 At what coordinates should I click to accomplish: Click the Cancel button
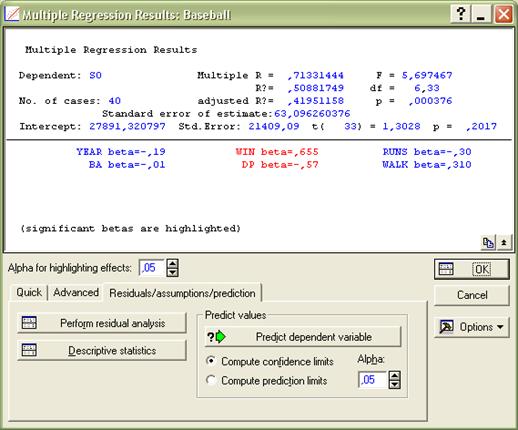472,295
